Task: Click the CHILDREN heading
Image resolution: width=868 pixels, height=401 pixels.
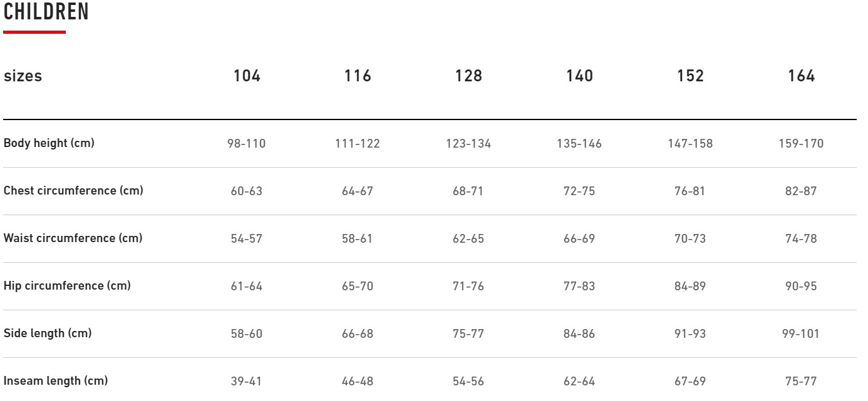Action: [46, 12]
